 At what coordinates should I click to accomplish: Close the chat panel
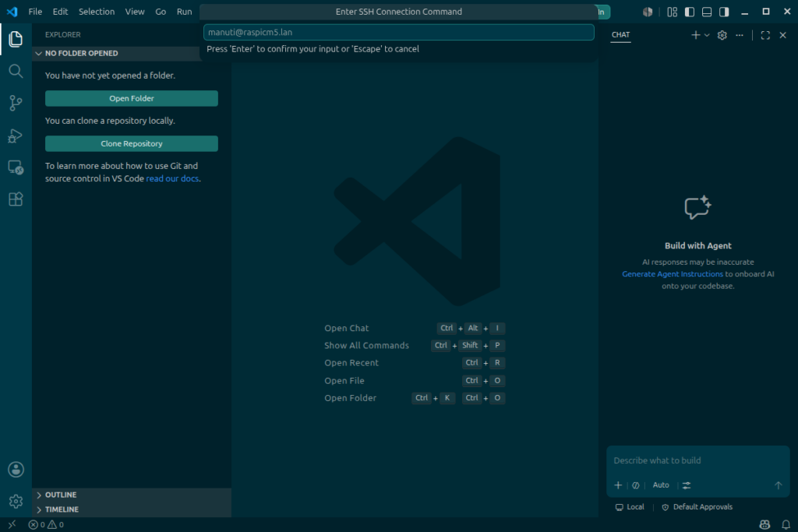coord(782,35)
